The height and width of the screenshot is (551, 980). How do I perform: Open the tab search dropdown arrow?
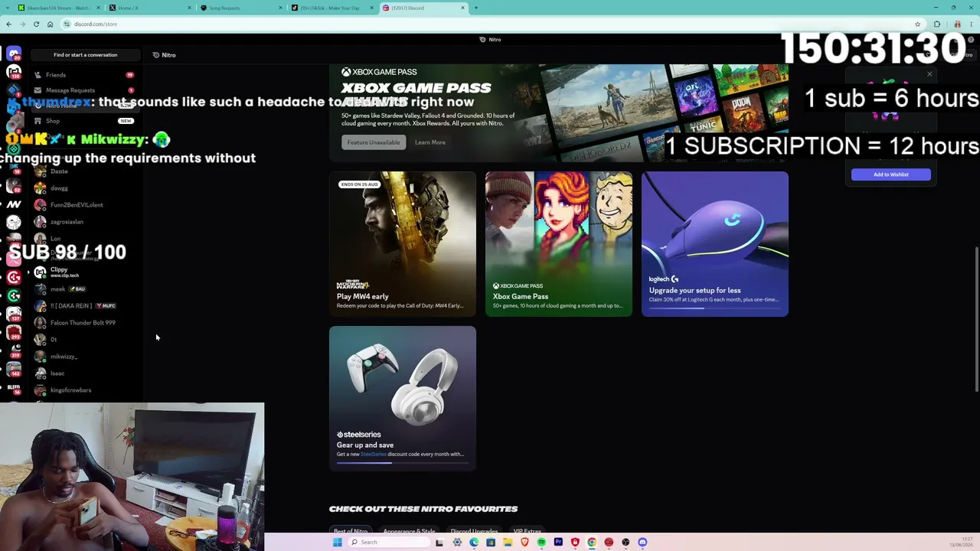pos(8,8)
